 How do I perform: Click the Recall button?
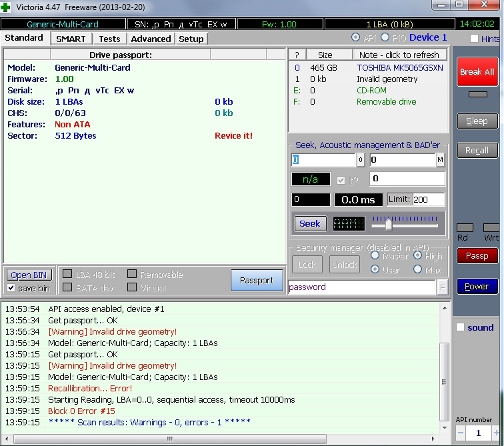tap(477, 151)
